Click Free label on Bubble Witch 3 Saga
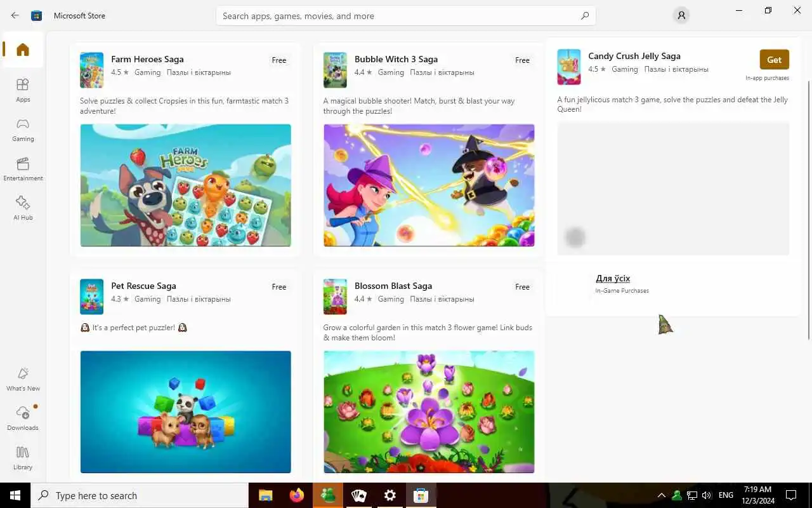Screen dimensions: 812x508 click(x=523, y=60)
